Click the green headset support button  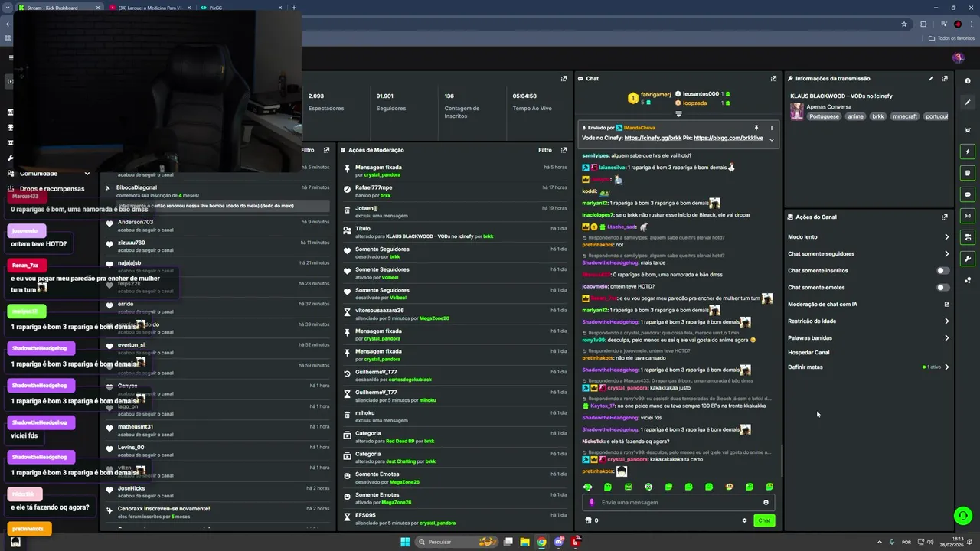(x=963, y=516)
